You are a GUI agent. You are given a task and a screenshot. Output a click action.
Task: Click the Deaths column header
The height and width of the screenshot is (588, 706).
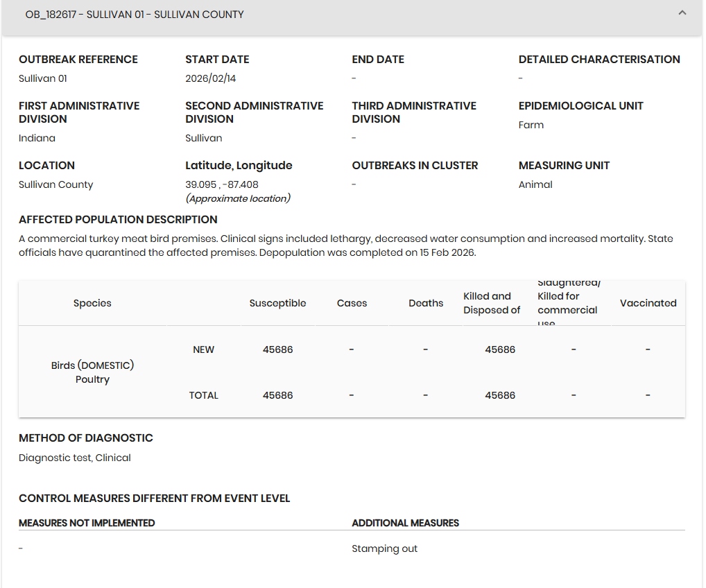coord(426,303)
